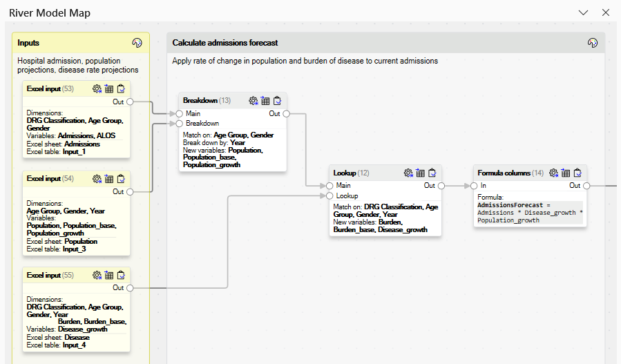Screen dimensions: 621x364
Task: Click Lookup 'New variables: Burden' text
Action: click(x=380, y=226)
